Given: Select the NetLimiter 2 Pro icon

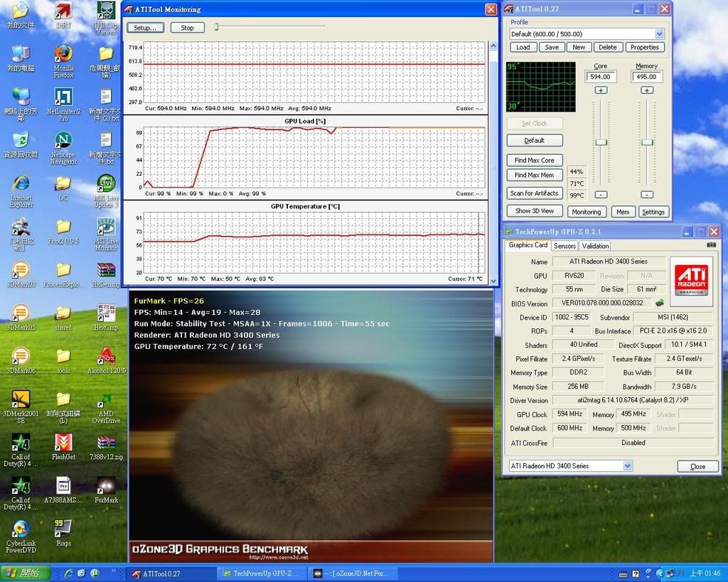Looking at the screenshot, I should tap(63, 104).
